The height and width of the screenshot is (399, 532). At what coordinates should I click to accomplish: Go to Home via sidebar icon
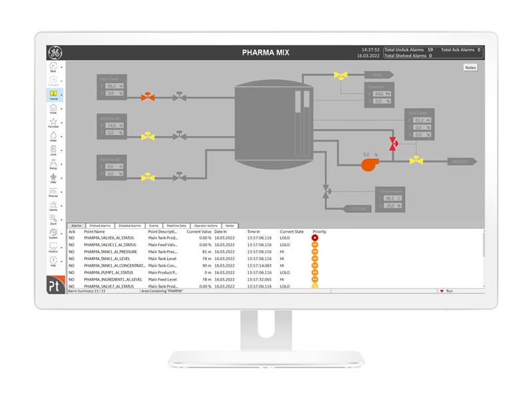point(53,108)
